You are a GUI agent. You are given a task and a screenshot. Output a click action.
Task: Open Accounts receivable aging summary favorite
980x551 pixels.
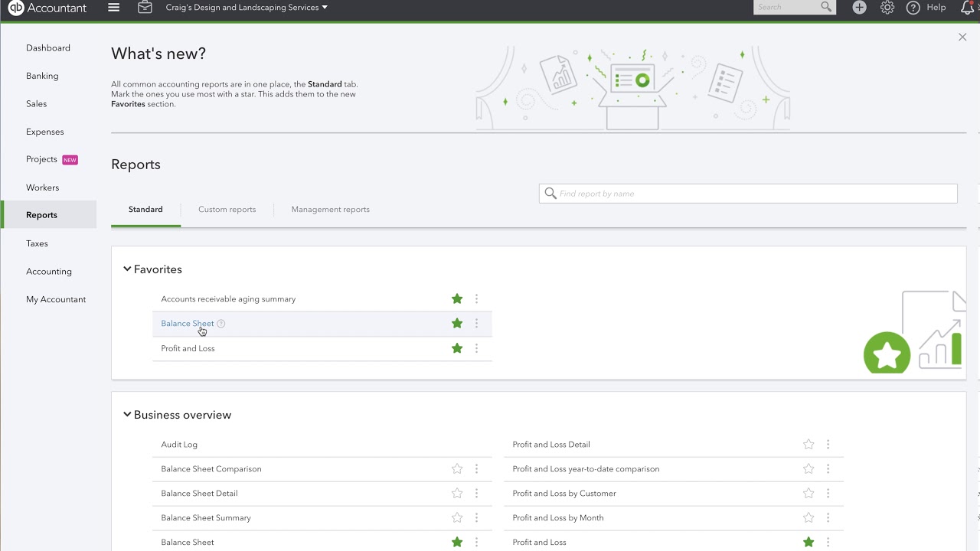click(x=228, y=299)
